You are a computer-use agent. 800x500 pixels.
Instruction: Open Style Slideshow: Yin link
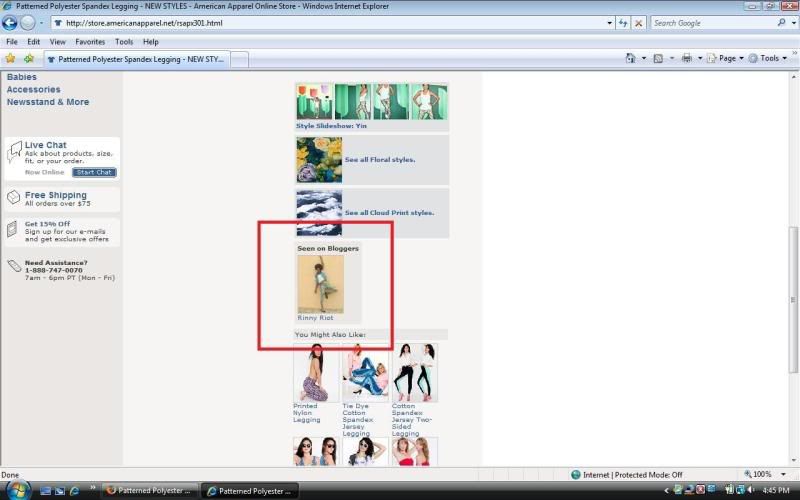(x=331, y=126)
